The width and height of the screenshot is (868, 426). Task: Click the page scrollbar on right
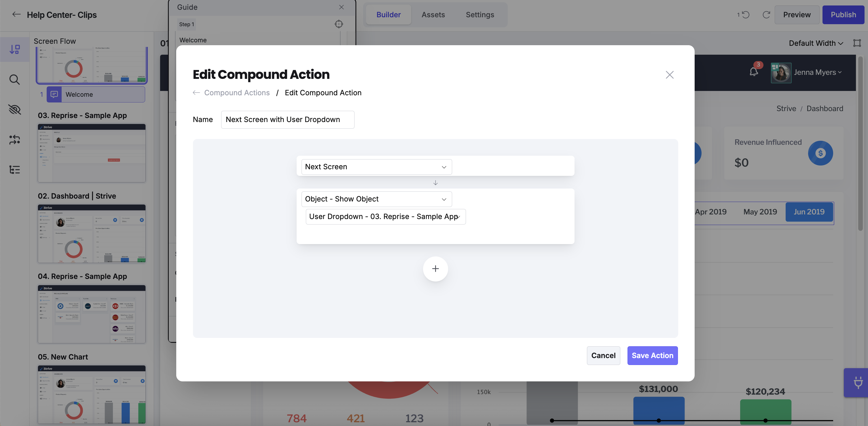(860, 144)
